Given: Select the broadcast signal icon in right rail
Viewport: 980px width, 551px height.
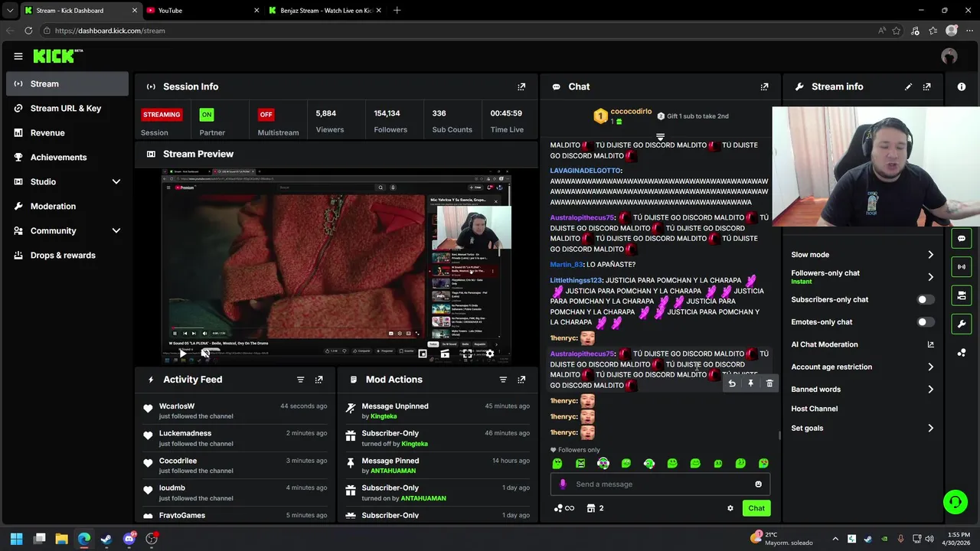Looking at the screenshot, I should (962, 267).
